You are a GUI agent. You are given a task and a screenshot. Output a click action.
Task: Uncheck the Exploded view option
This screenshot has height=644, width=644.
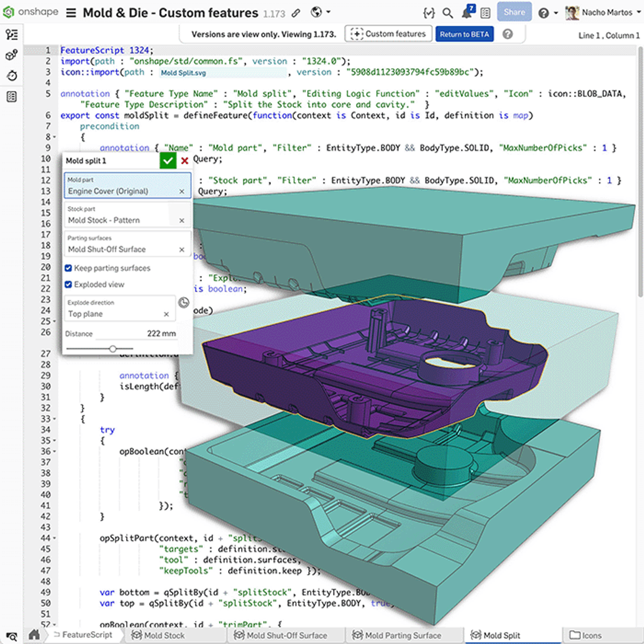[69, 285]
